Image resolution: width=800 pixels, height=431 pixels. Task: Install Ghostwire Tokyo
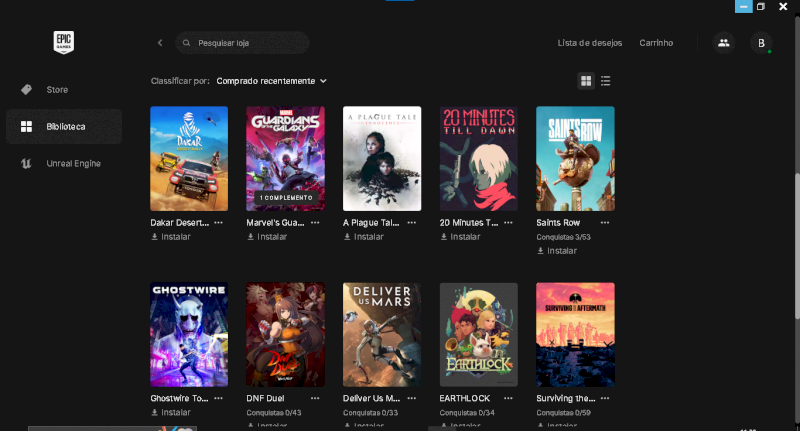coord(170,412)
